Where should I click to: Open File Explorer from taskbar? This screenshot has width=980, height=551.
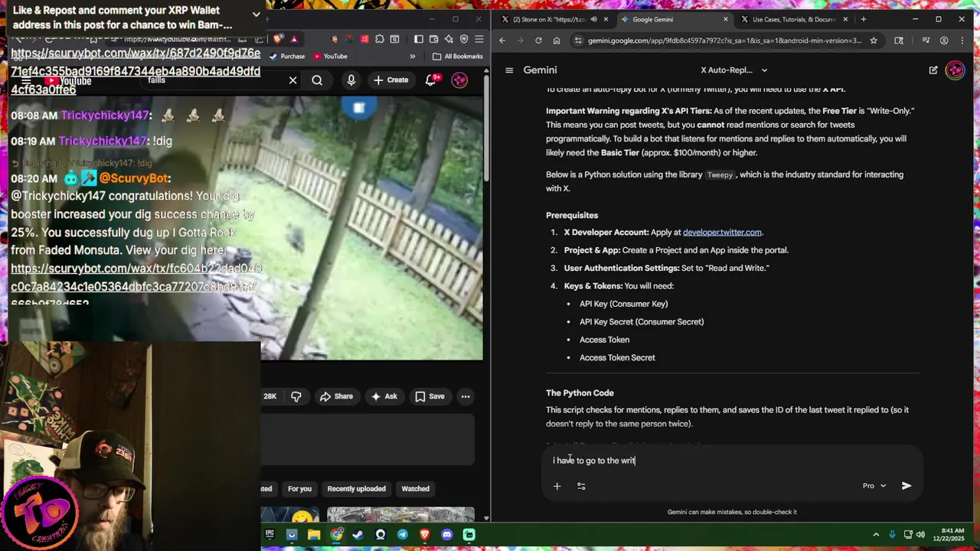pos(314,534)
